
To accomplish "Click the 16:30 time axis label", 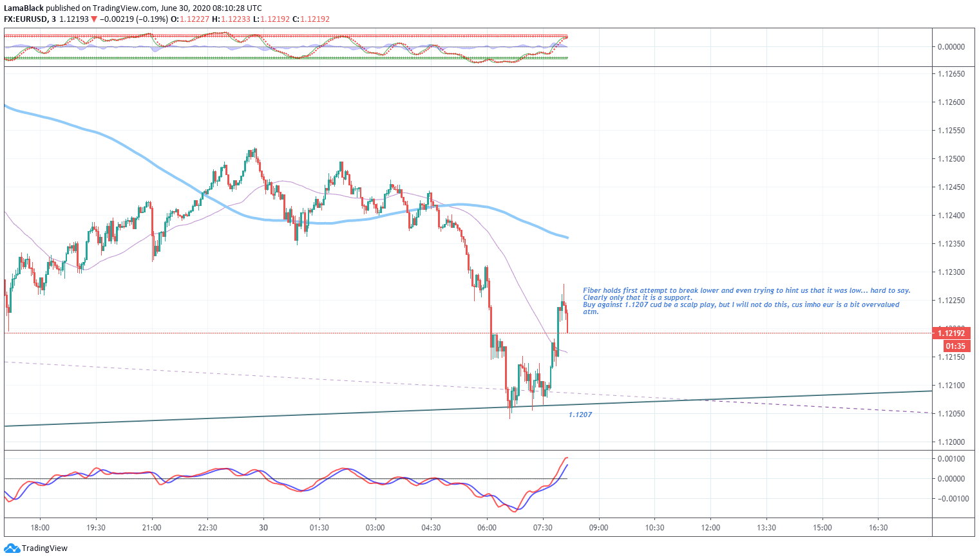I will click(x=878, y=528).
